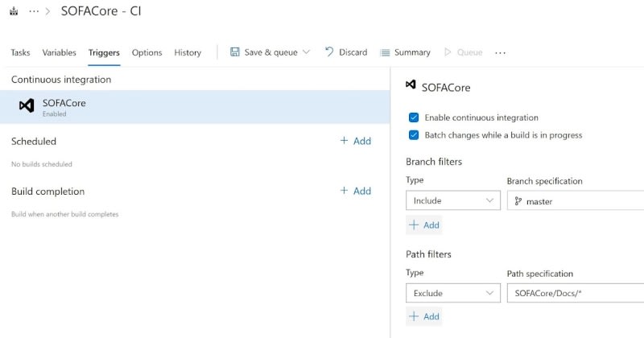The width and height of the screenshot is (644, 338).
Task: Uncheck Batch changes while build in progress
Action: [414, 135]
